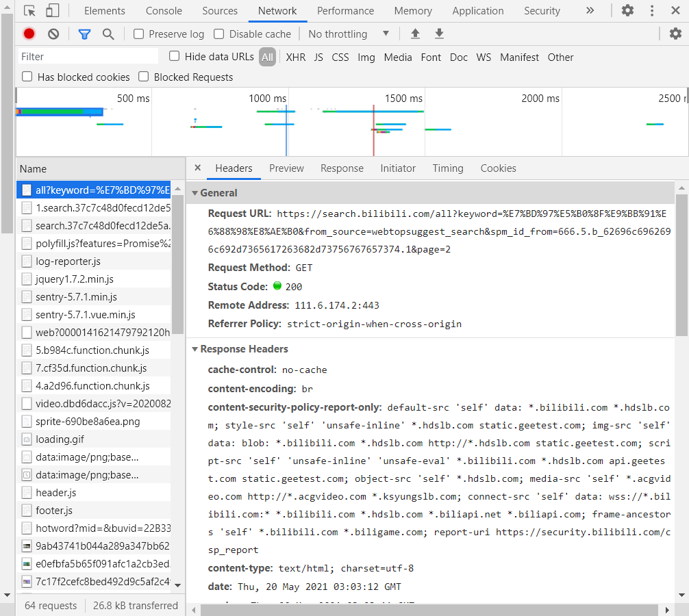Check Has blocked cookies
This screenshot has height=616, width=689.
click(x=27, y=77)
